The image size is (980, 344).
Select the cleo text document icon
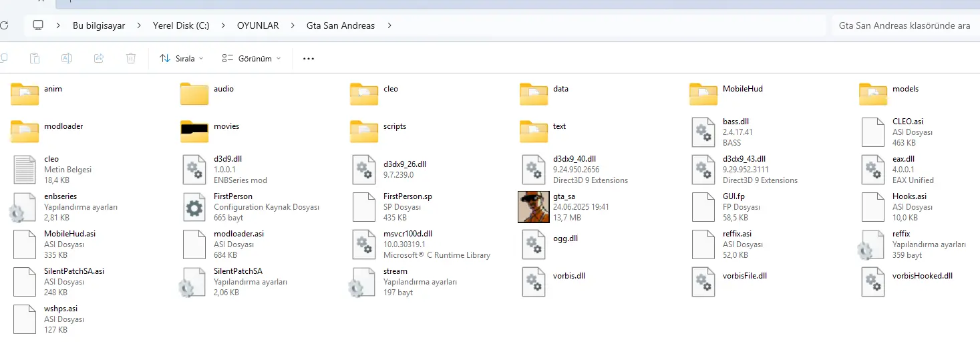25,170
